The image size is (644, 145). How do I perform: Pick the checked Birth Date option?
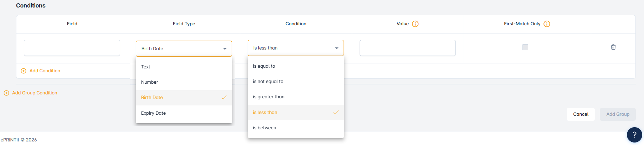[152, 98]
